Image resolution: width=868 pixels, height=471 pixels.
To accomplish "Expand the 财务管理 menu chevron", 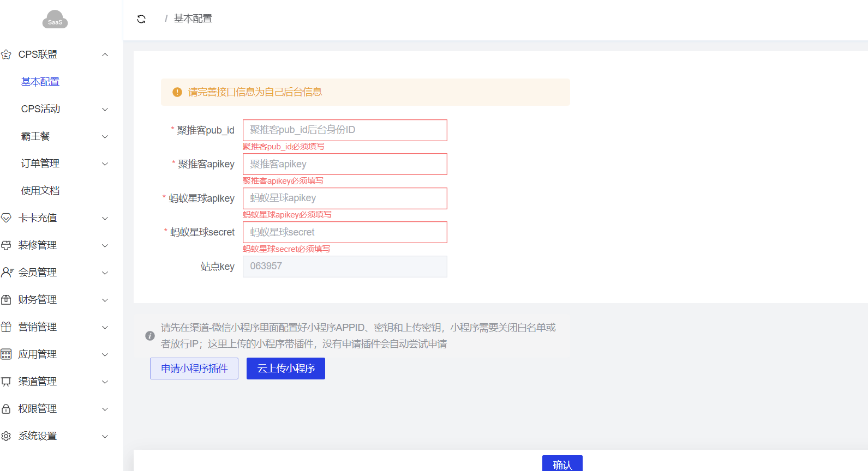I will pyautogui.click(x=105, y=300).
